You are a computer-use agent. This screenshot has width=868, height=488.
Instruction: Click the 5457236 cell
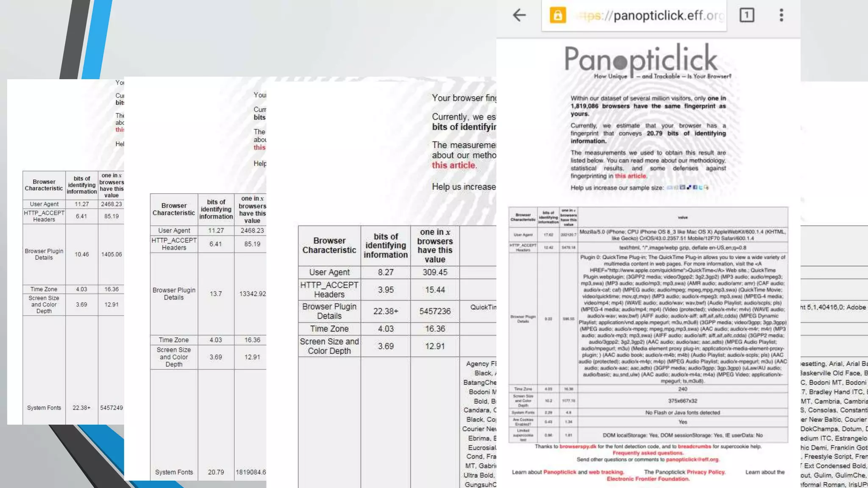pyautogui.click(x=435, y=311)
